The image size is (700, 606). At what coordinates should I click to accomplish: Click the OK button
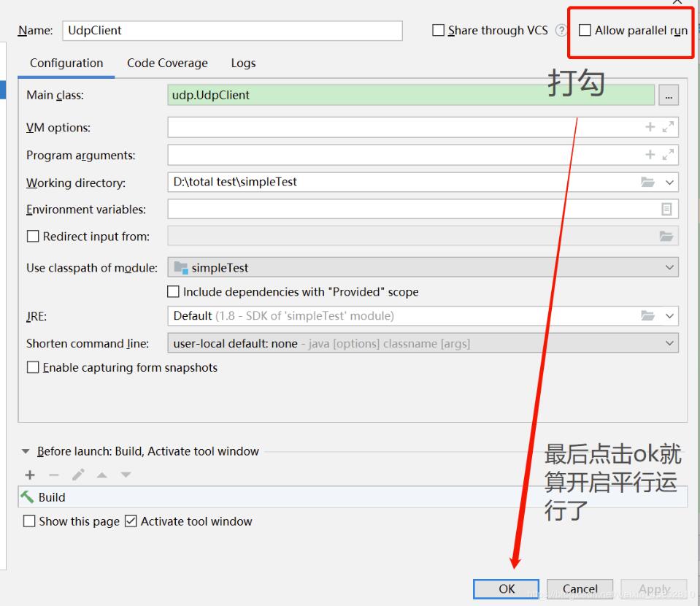click(507, 589)
